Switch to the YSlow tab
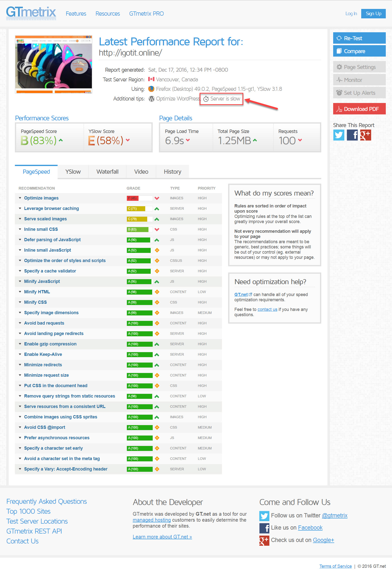Image resolution: width=392 pixels, height=575 pixels. (73, 172)
